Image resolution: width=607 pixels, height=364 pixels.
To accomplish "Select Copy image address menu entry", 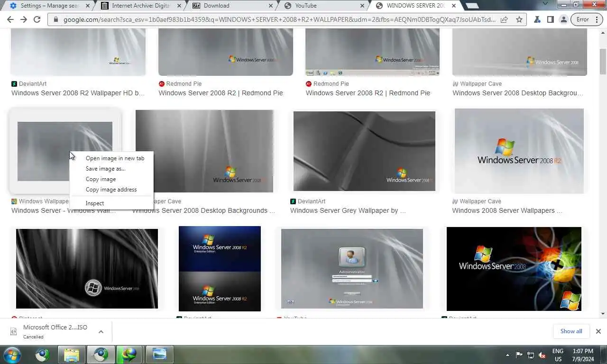I will [111, 190].
